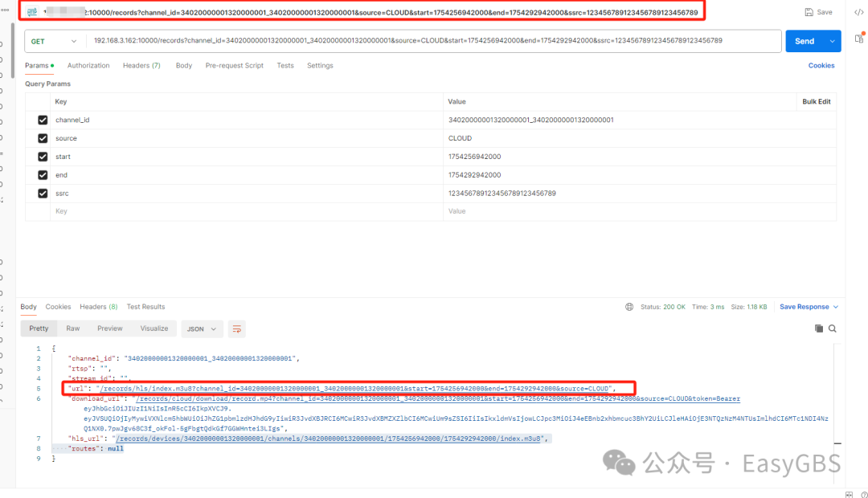Open the JSON format dropdown
This screenshot has height=498, width=868.
pyautogui.click(x=202, y=329)
